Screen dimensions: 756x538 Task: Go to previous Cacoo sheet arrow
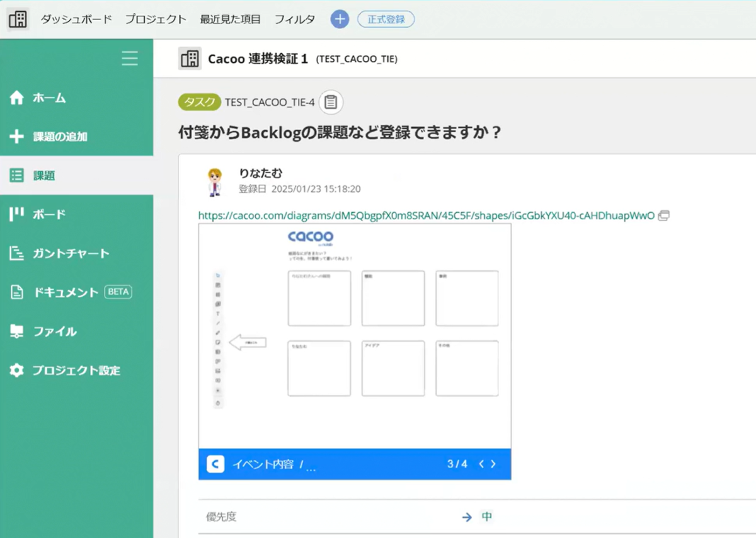(x=481, y=464)
